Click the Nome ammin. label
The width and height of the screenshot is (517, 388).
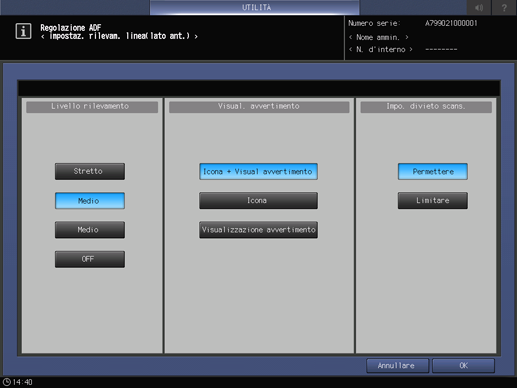coord(378,37)
